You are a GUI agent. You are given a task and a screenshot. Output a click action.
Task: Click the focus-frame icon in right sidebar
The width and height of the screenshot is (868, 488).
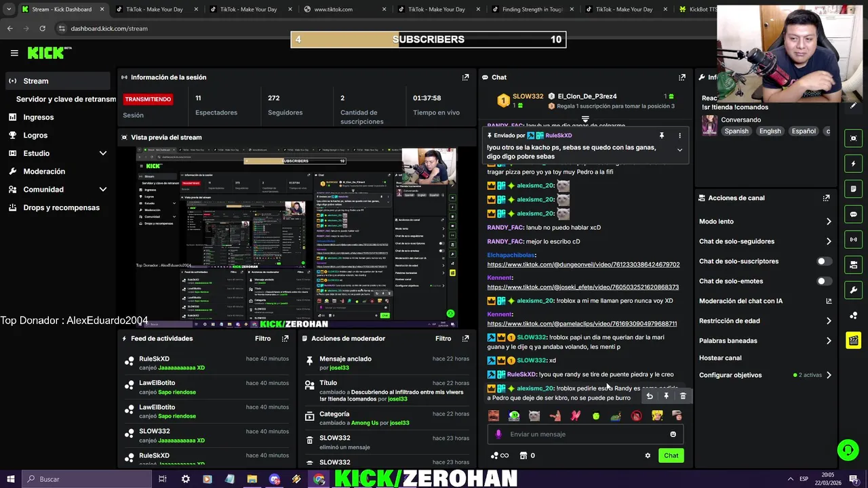click(x=853, y=138)
